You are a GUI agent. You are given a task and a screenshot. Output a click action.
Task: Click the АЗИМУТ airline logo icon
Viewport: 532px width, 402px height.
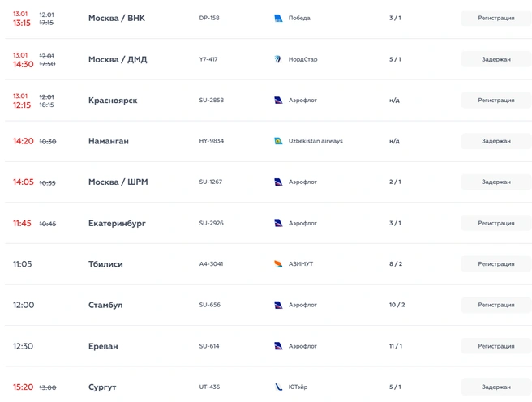[x=278, y=263]
